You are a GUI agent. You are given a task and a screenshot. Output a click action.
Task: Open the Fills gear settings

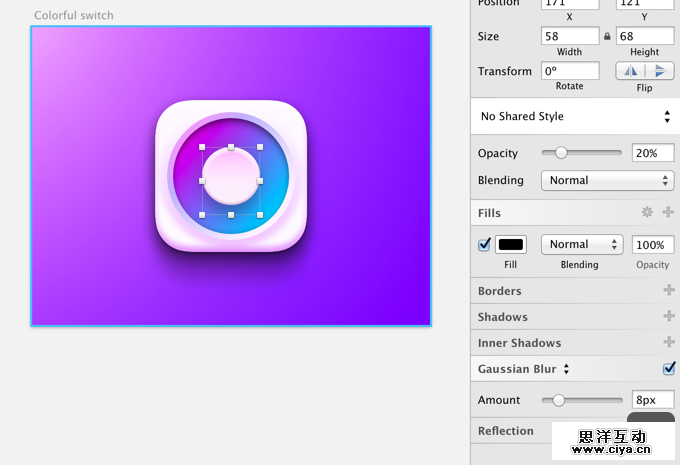[647, 213]
